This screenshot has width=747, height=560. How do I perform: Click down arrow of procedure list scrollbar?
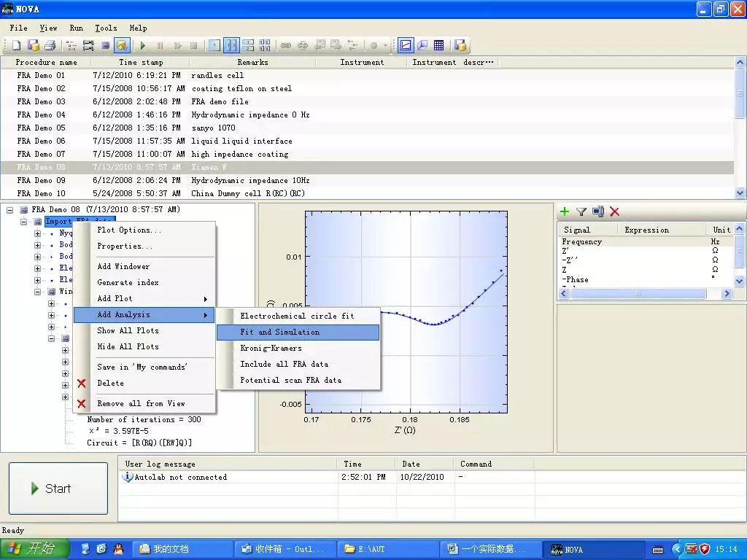coord(740,192)
